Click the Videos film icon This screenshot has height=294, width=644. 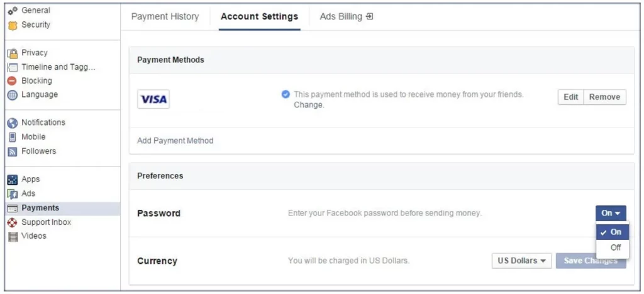coord(11,237)
